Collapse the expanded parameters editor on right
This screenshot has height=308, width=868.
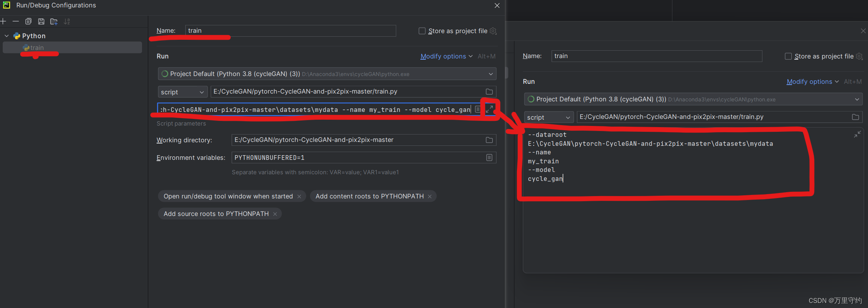[x=857, y=134]
